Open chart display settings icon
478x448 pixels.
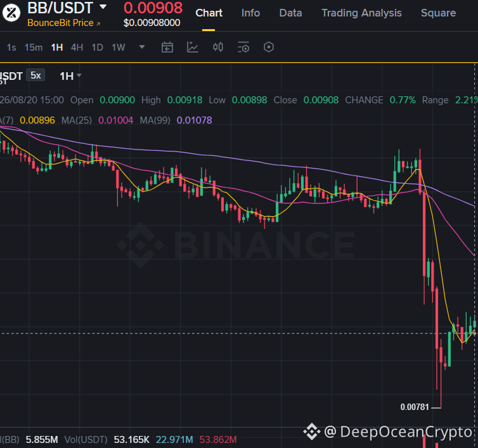click(243, 48)
